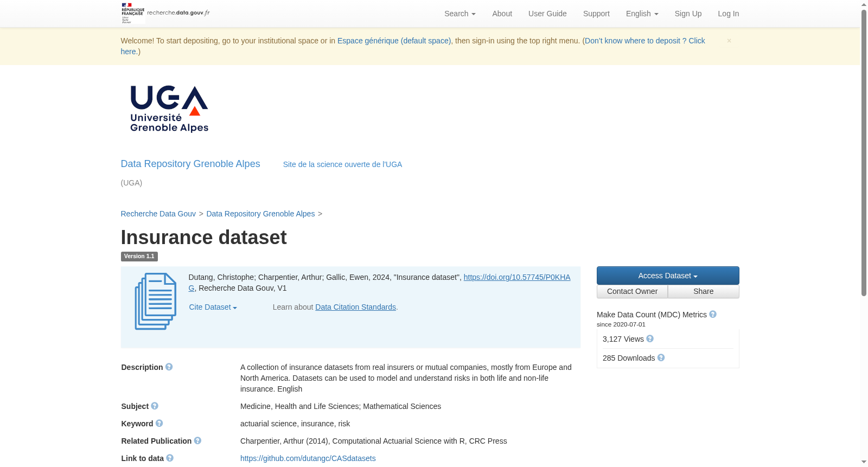Show the Downloads metric help icon

click(x=661, y=358)
